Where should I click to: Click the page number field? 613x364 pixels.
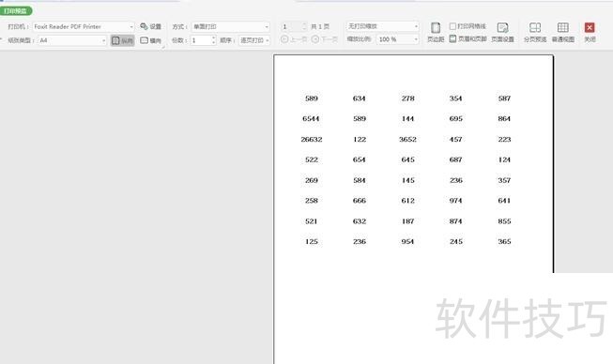pyautogui.click(x=291, y=26)
